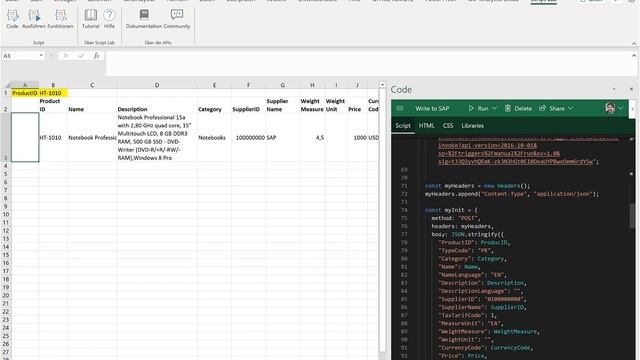Click the Run button label
Viewport: 640px width, 360px height.
coord(483,108)
